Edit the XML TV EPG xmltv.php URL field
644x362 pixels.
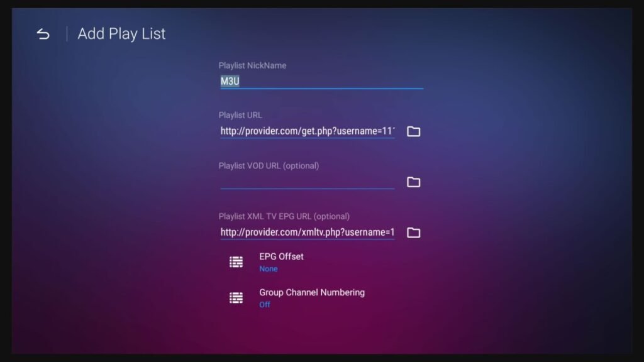click(x=307, y=233)
